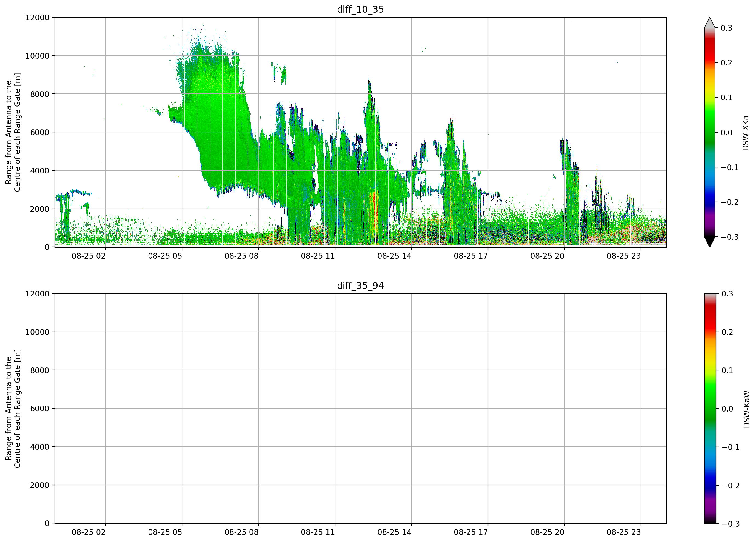The height and width of the screenshot is (542, 756).
Task: Click the 4000 y-tick of diff_35_94
Action: (x=40, y=447)
